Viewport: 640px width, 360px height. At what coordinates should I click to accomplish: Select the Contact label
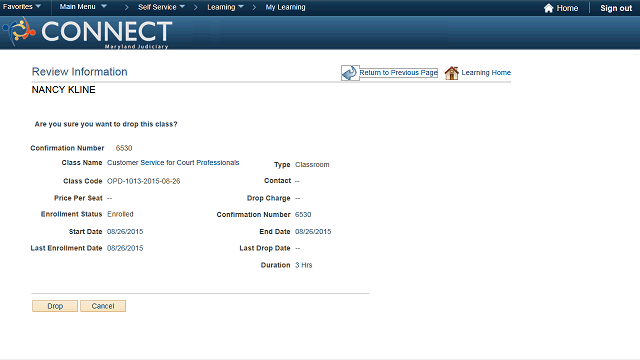(x=277, y=181)
